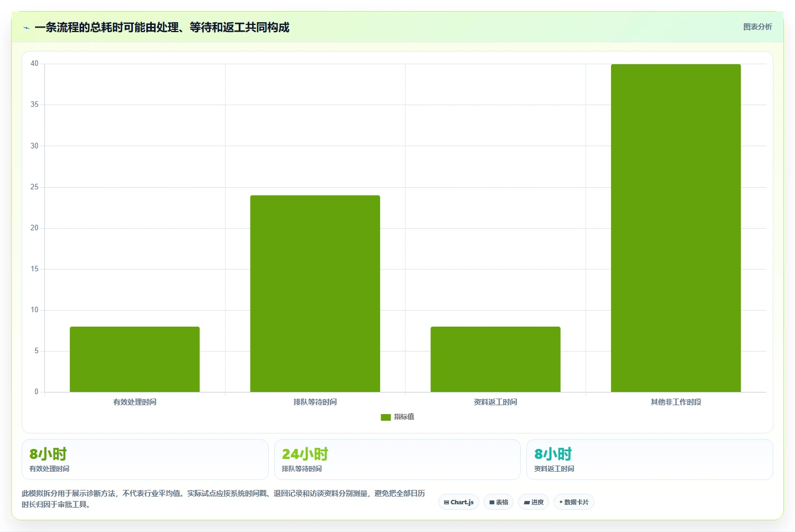
Task: Click the 排队等待时间 x-axis label
Action: 315,402
